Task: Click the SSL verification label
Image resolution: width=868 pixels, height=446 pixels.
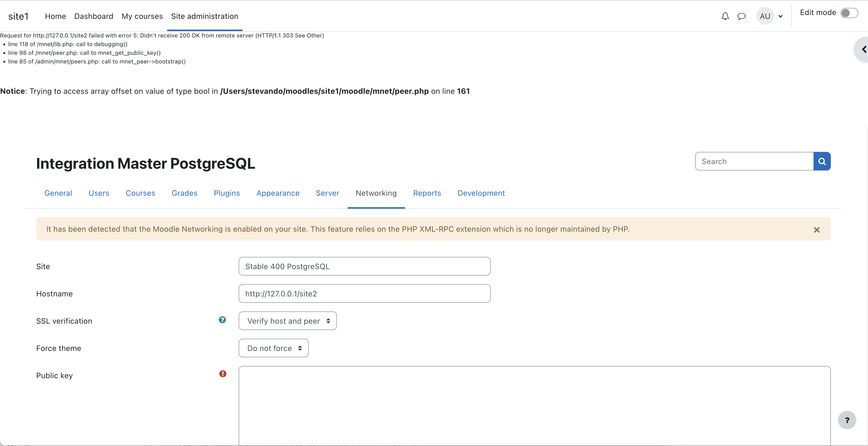Action: coord(64,321)
